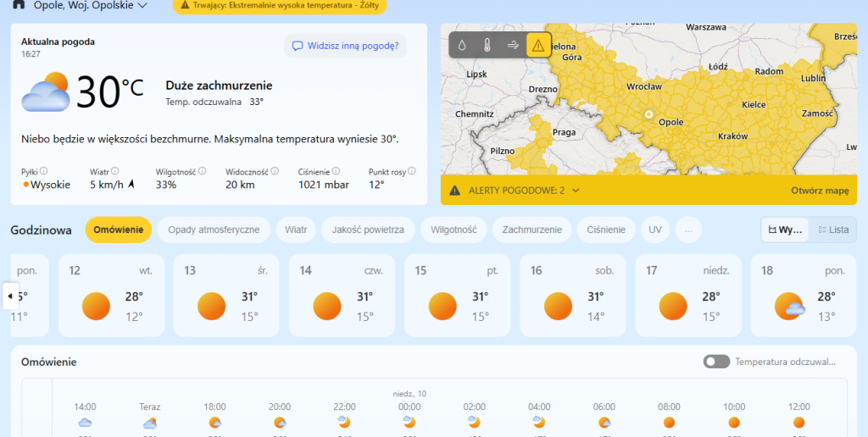Click the sun icon at 12:00
This screenshot has width=868, height=437.
[798, 423]
